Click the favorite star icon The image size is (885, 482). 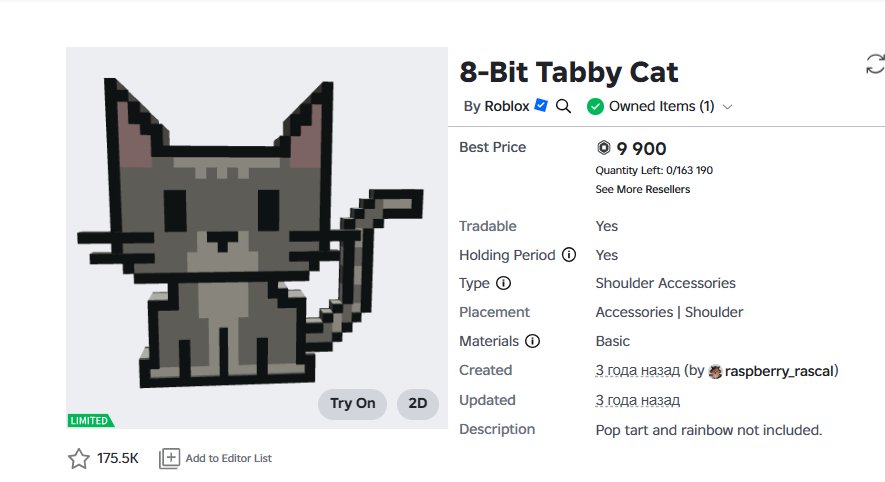[x=78, y=458]
